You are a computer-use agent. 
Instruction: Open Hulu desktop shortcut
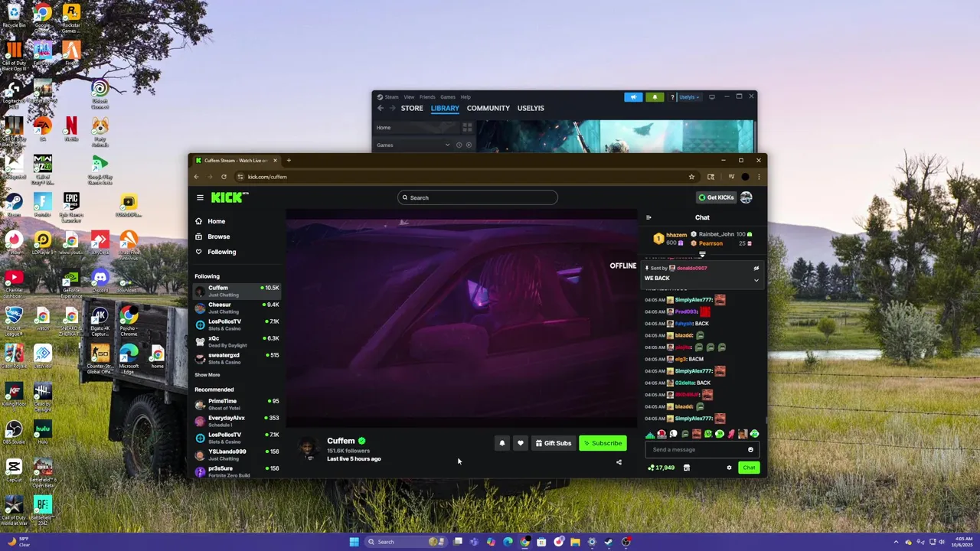coord(43,432)
